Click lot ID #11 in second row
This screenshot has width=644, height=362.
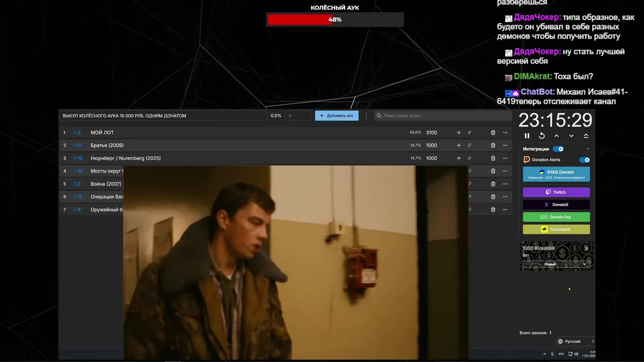tap(77, 145)
